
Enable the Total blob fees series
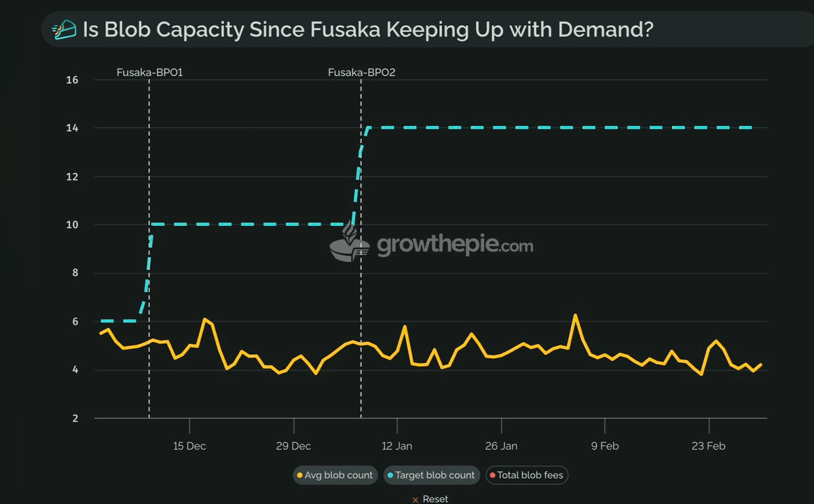pyautogui.click(x=527, y=476)
